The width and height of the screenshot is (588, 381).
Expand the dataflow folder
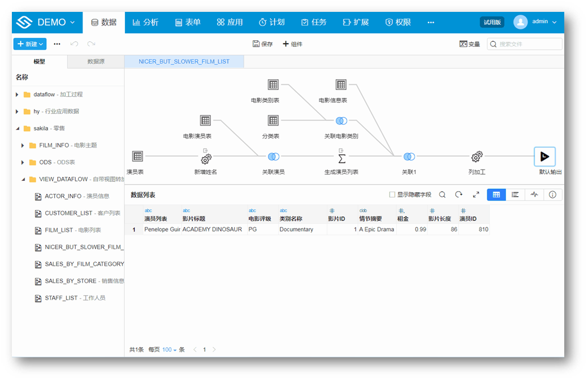17,94
